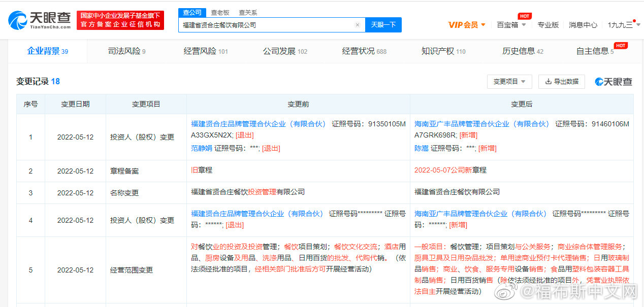Image resolution: width=644 pixels, height=307 pixels.
Task: Click the 序号 column header
Action: 30,104
